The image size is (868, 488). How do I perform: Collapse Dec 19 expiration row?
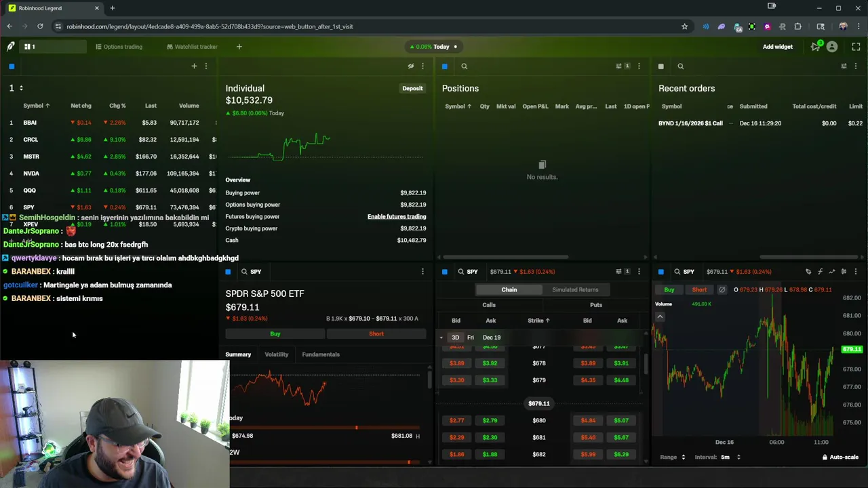441,338
